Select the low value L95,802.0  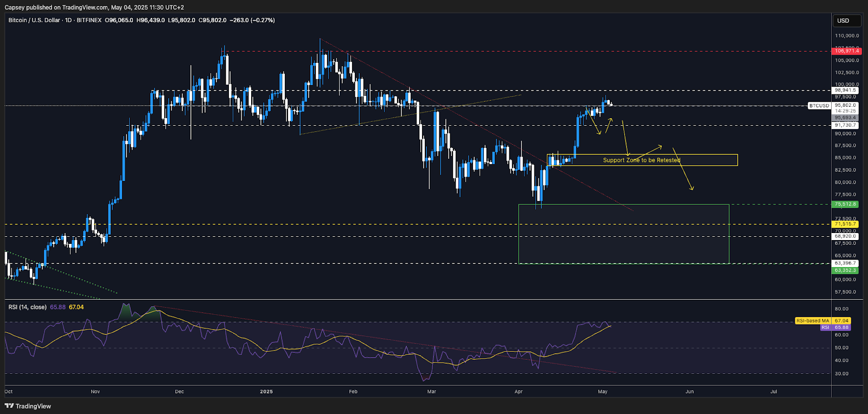coord(182,20)
